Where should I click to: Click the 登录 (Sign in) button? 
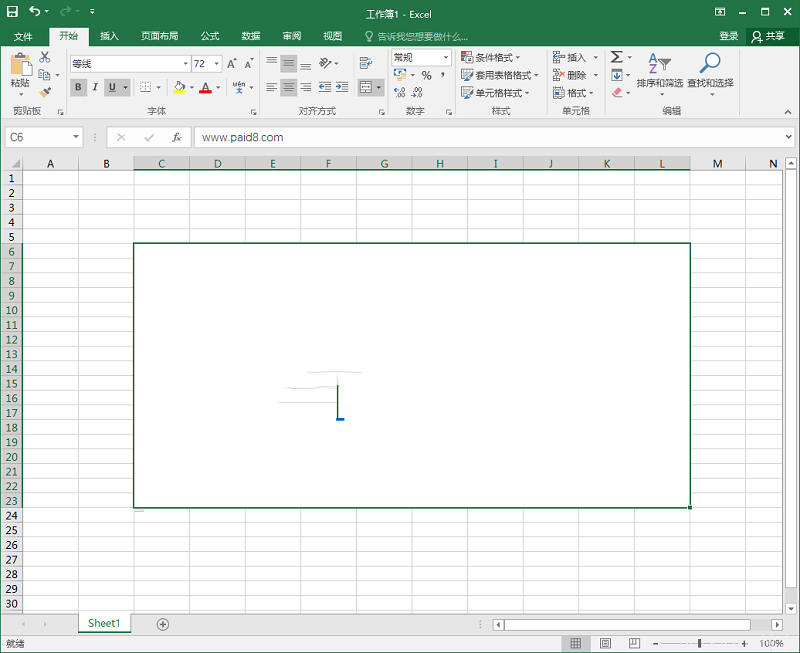(729, 36)
